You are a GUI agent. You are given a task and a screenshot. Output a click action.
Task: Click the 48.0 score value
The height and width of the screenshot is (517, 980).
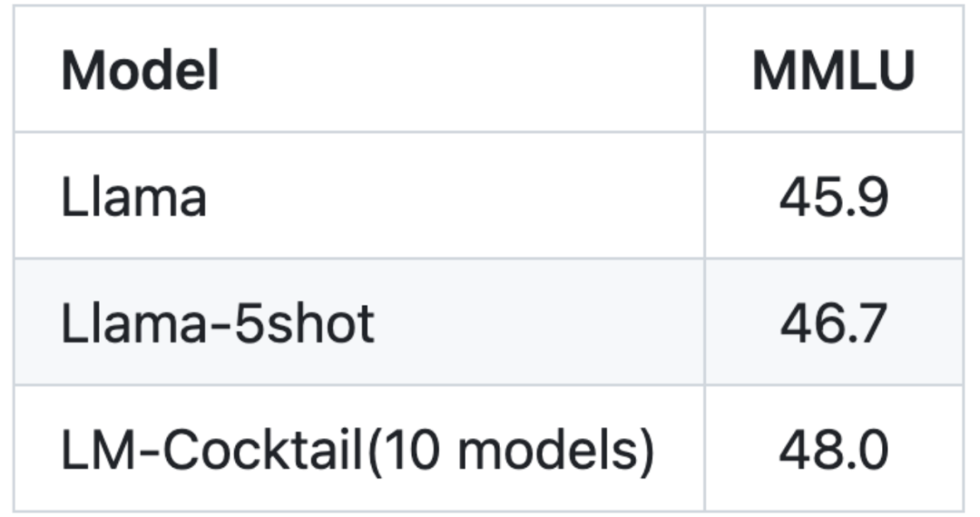click(x=833, y=451)
